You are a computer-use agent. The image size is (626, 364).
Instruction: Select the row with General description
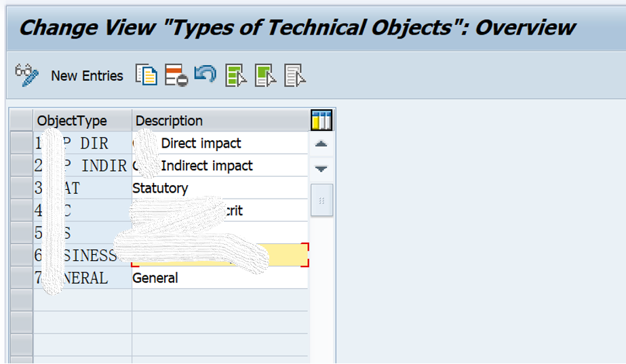coord(21,277)
